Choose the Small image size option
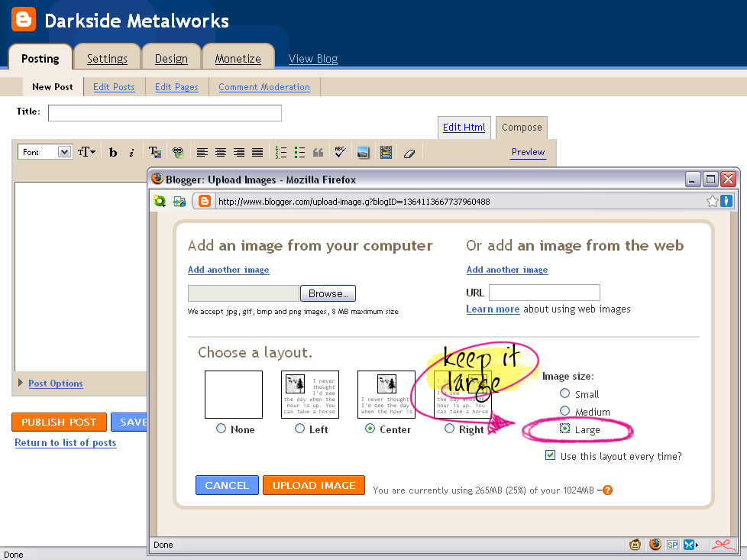 tap(564, 393)
